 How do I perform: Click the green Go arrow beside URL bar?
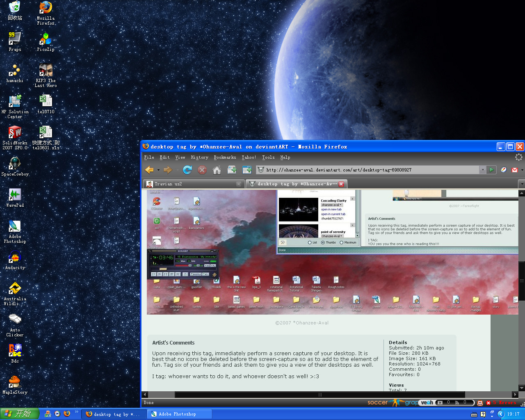(x=491, y=170)
